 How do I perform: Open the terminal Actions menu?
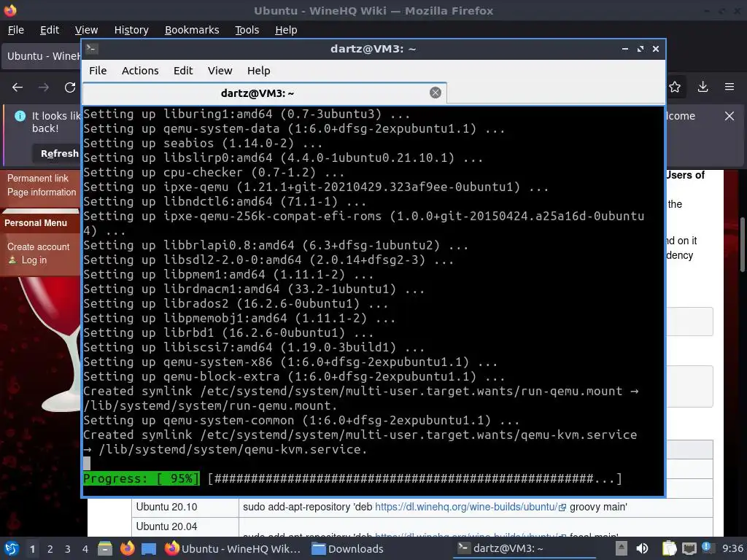(140, 71)
